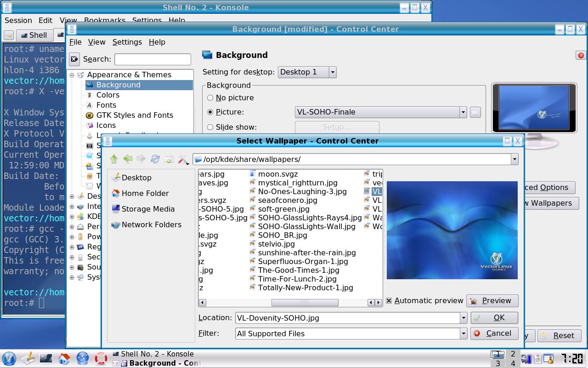Switch to virtual desktop 3 in pager

[498, 363]
